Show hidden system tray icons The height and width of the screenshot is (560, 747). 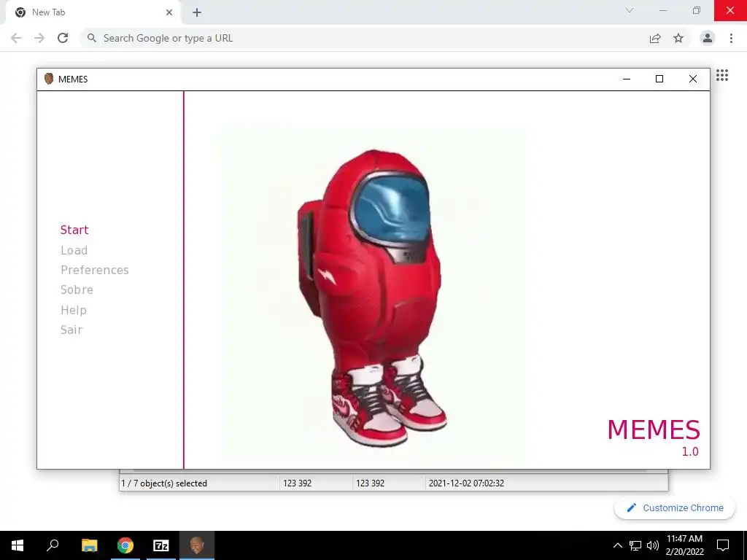pos(617,545)
